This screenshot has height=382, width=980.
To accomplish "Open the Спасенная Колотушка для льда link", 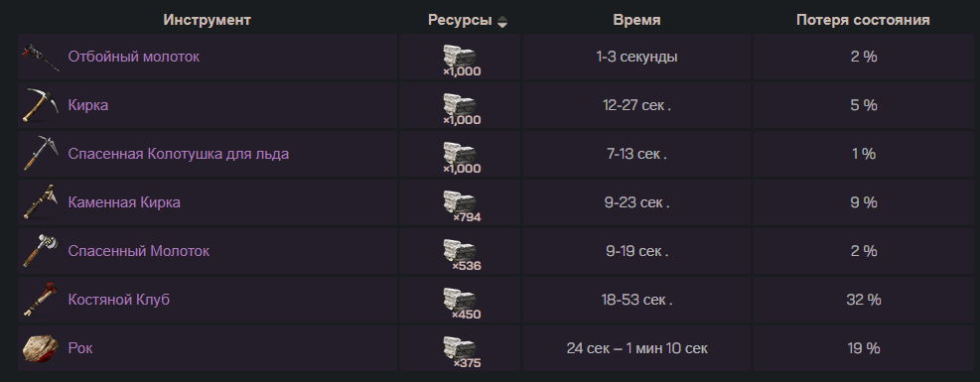I will pyautogui.click(x=178, y=154).
